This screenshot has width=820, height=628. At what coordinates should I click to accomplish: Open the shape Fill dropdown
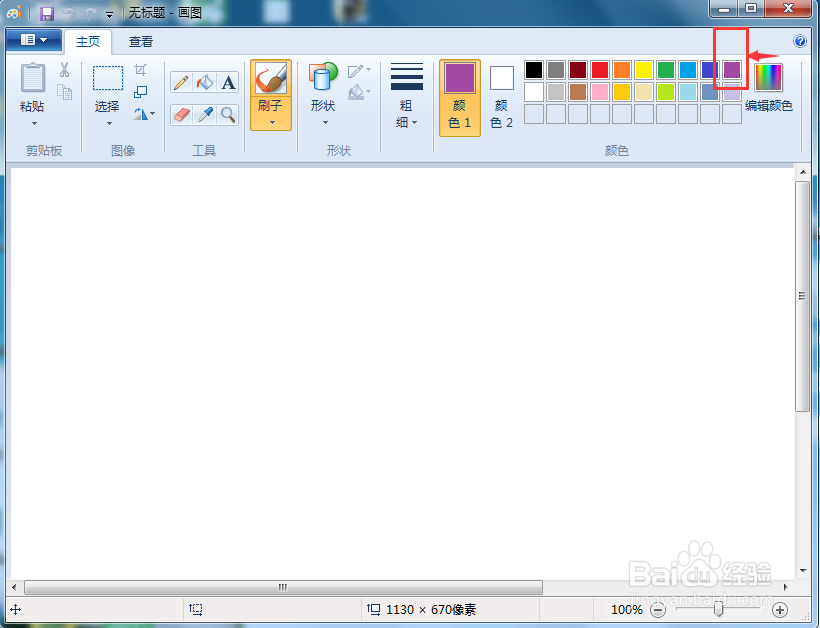tap(359, 92)
